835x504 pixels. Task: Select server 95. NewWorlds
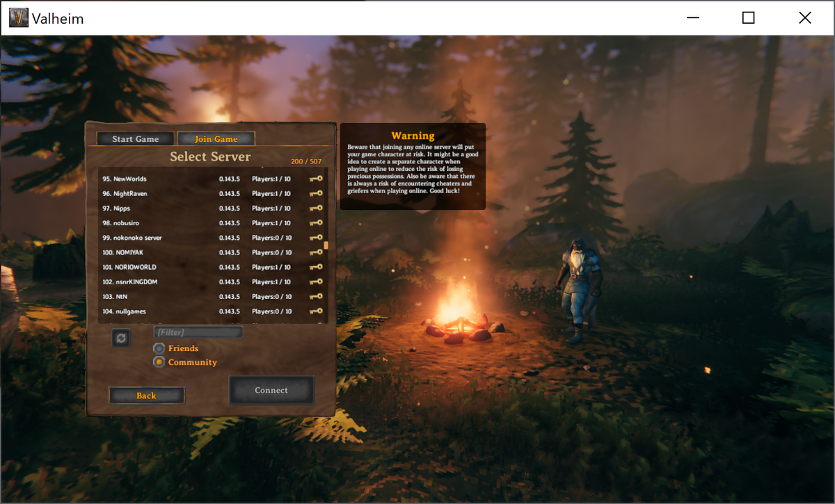[x=212, y=179]
